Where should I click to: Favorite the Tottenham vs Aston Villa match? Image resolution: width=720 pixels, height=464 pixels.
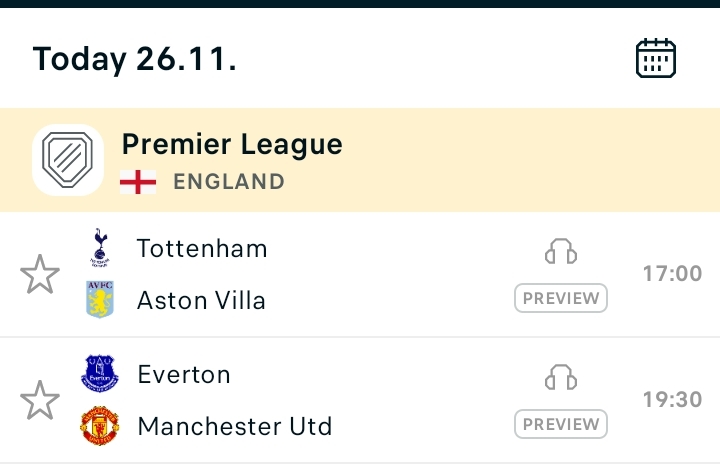coord(40,274)
